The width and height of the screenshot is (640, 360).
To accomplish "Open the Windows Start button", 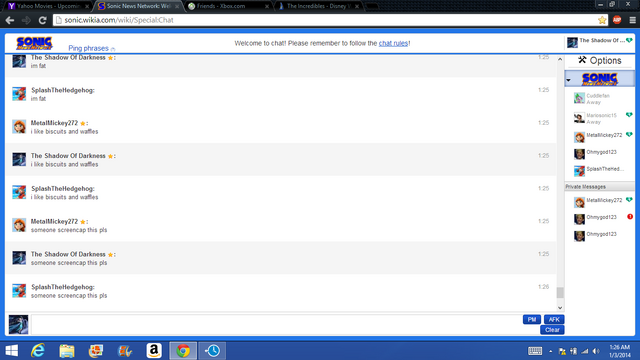I will [12, 351].
